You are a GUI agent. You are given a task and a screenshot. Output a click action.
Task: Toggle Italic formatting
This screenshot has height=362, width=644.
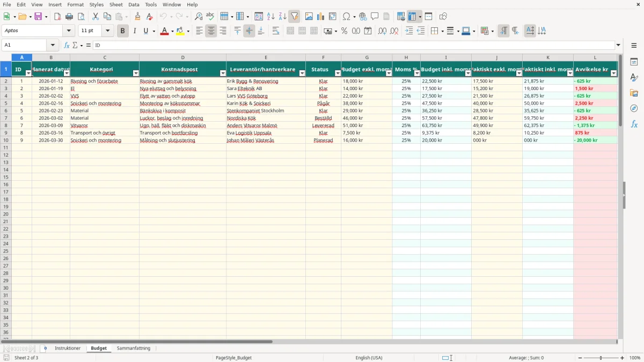click(x=134, y=31)
